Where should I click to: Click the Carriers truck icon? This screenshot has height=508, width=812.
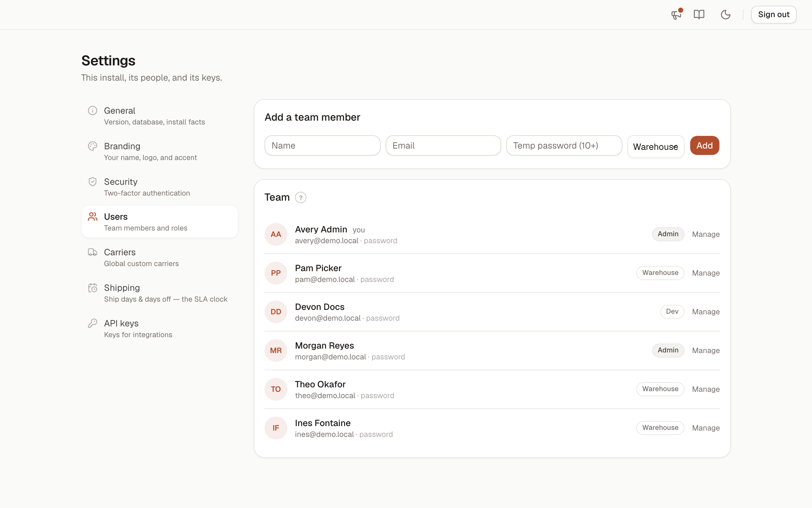[93, 252]
